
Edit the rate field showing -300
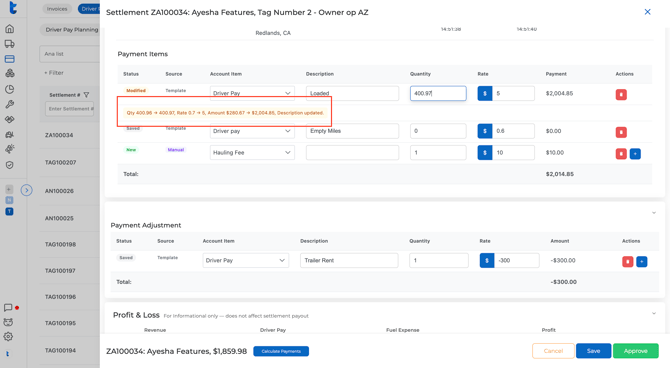pos(517,260)
